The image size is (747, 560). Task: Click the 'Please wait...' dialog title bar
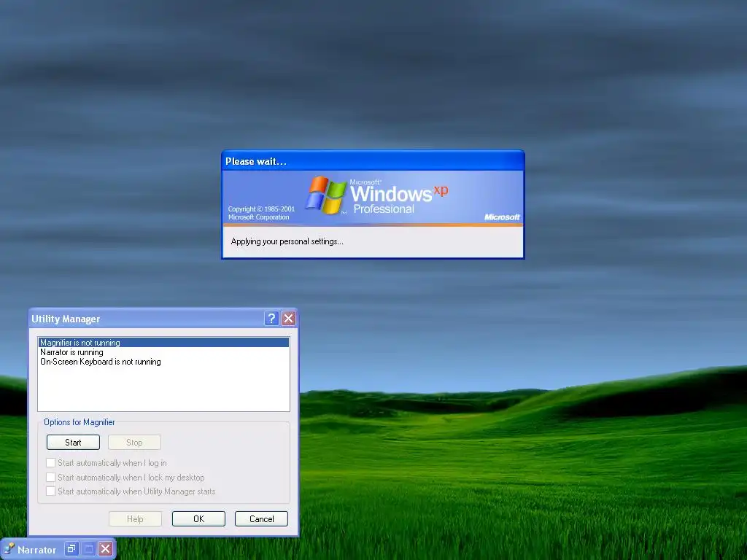coord(373,161)
